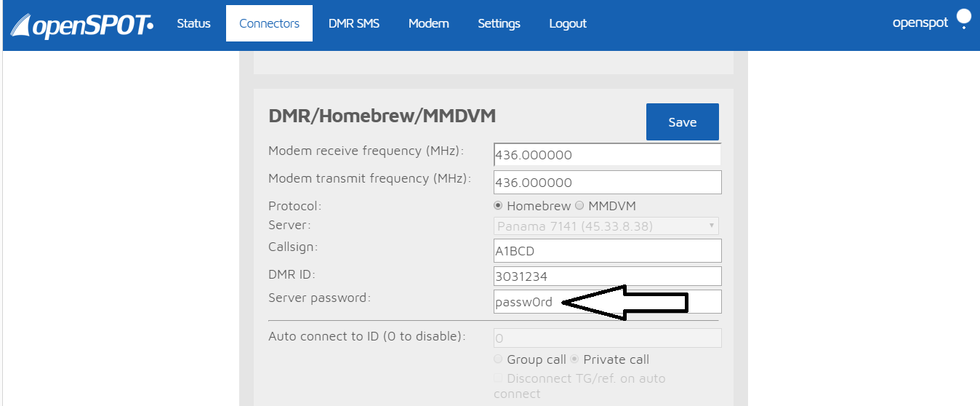This screenshot has width=980, height=406.
Task: Open the Status tab
Action: point(193,23)
